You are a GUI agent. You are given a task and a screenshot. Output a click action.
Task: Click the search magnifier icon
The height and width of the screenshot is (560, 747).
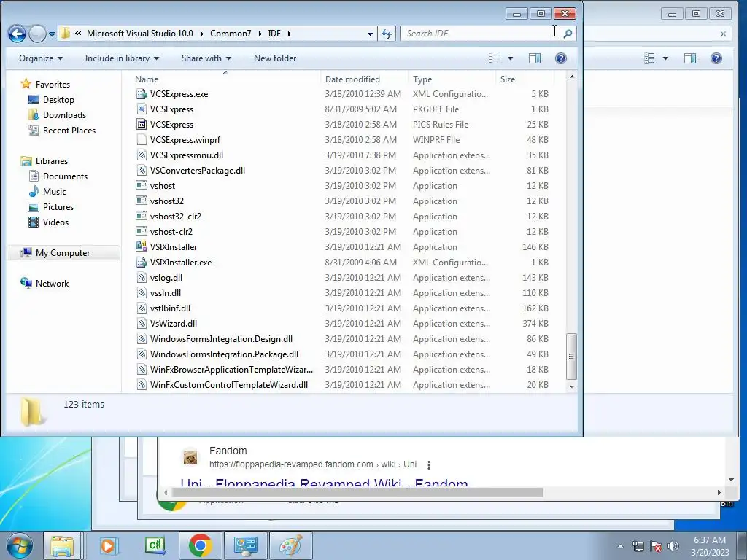(568, 34)
